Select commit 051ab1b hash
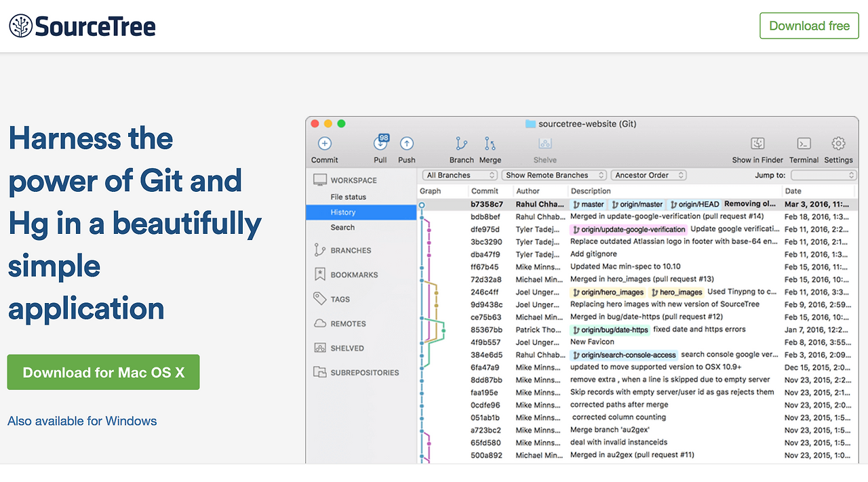868x482 pixels. (x=486, y=418)
